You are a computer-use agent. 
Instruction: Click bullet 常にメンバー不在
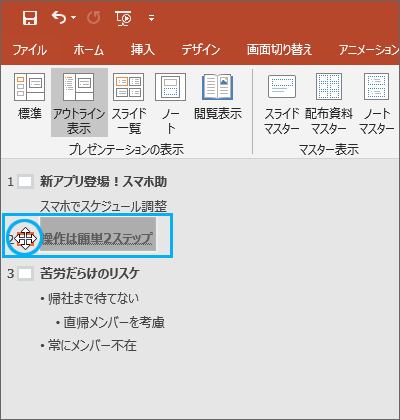point(92,346)
